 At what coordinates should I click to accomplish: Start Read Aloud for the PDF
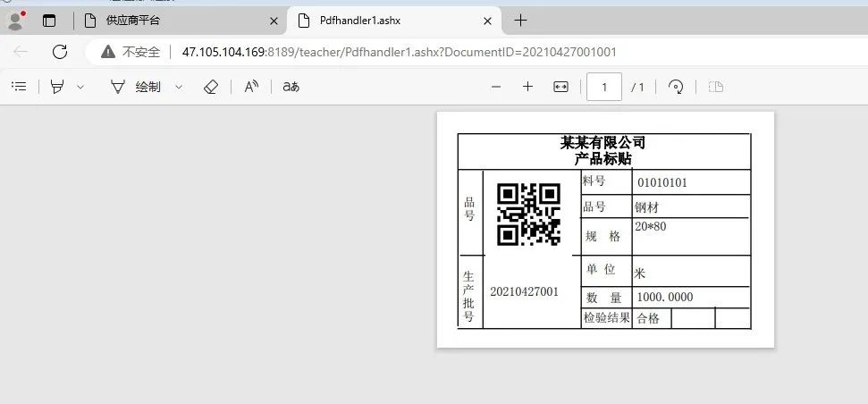click(x=252, y=87)
